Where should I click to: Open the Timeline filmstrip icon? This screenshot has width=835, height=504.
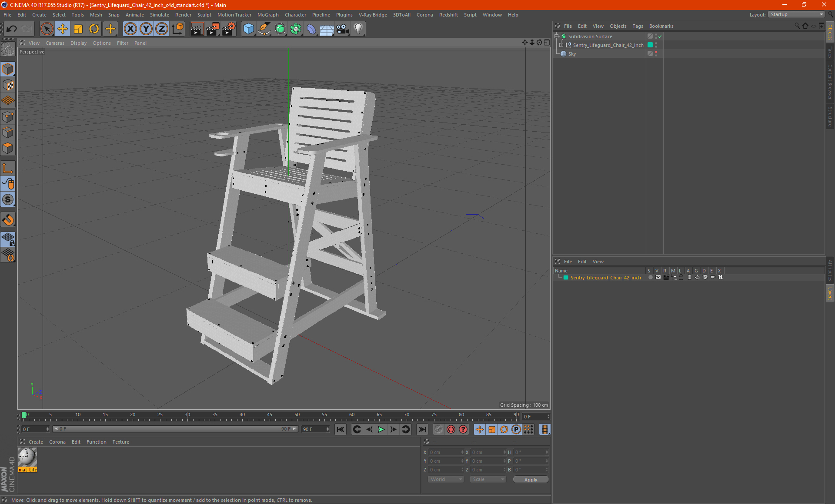544,429
